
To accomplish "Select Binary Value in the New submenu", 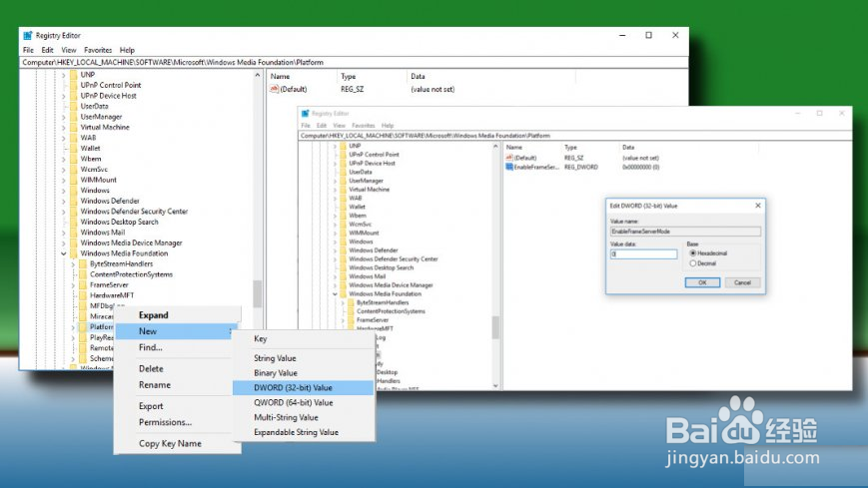I will click(x=303, y=373).
